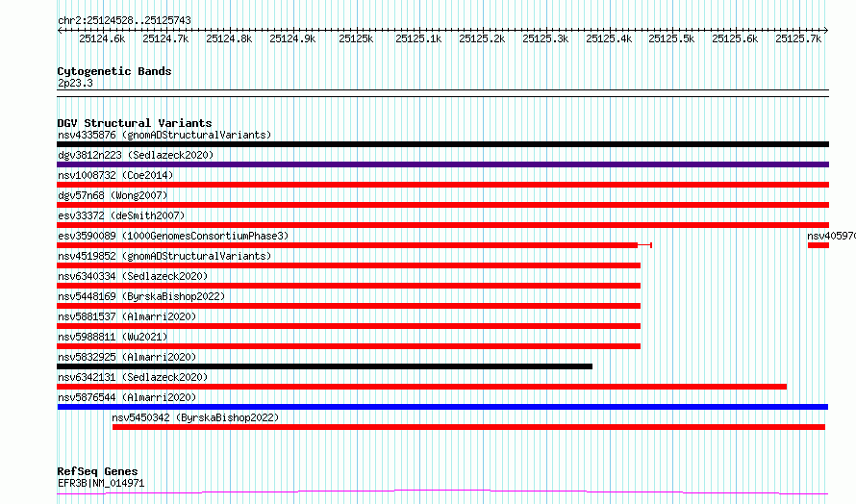The image size is (856, 504).
Task: Open the partially visible nsv40597 label
Action: tap(831, 236)
